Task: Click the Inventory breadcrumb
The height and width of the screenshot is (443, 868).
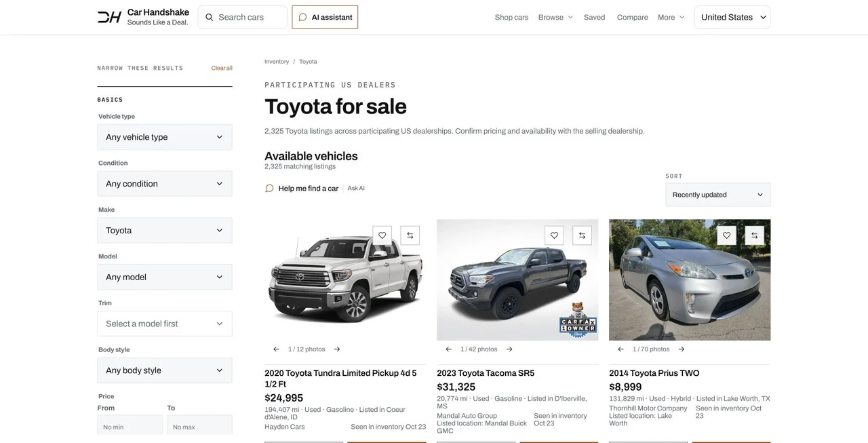Action: 277,62
